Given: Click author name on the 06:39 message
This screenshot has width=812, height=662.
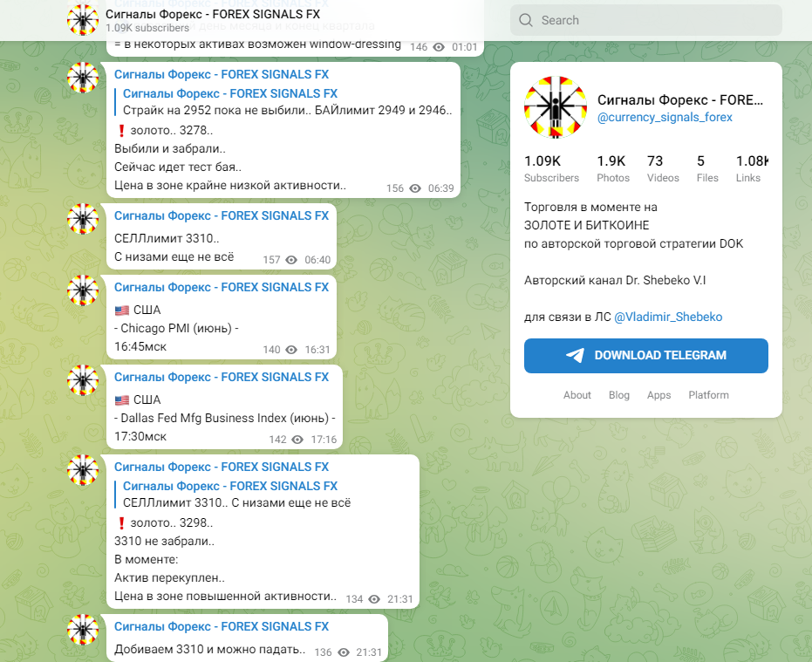Looking at the screenshot, I should (222, 75).
